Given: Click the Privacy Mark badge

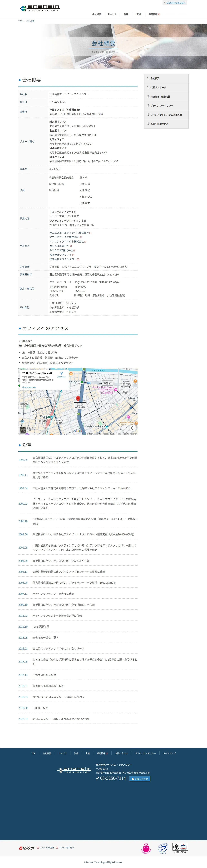Looking at the screenshot, I should 163,848.
